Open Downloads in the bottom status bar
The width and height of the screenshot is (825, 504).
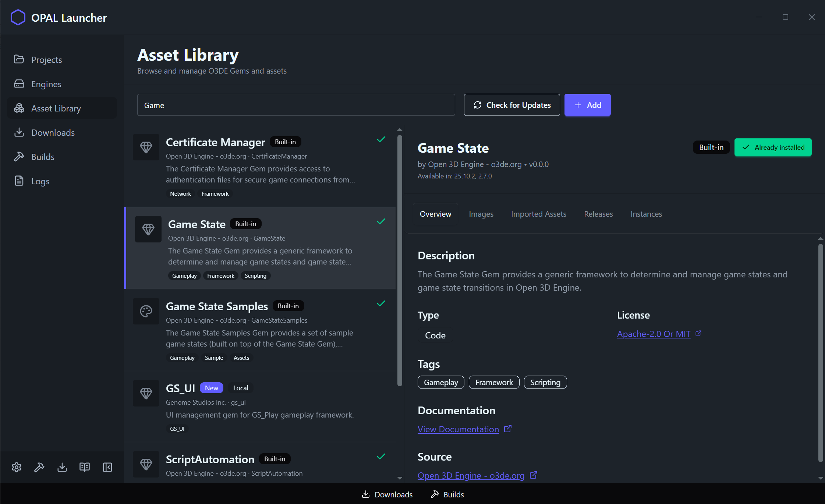click(387, 494)
